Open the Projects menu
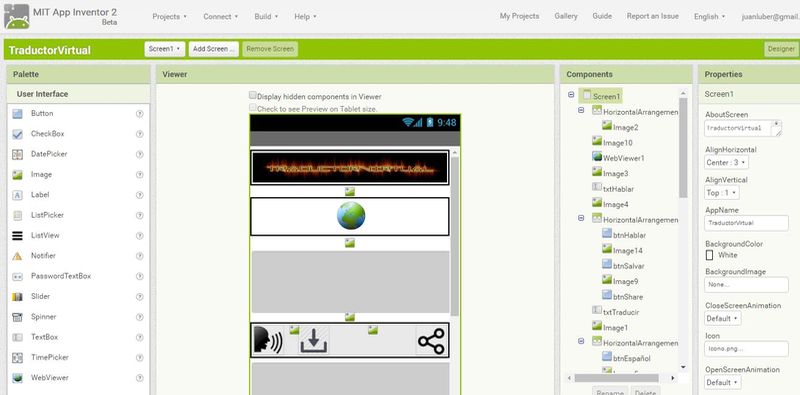 (169, 16)
